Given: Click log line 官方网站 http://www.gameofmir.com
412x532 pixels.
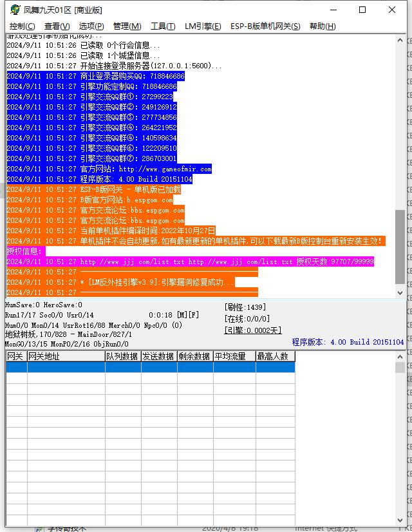Looking at the screenshot, I should [x=109, y=169].
